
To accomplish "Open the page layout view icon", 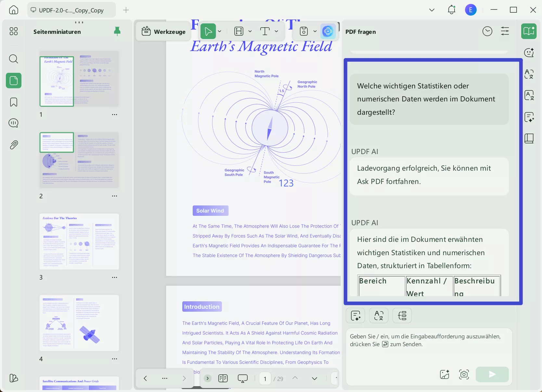I will point(223,378).
